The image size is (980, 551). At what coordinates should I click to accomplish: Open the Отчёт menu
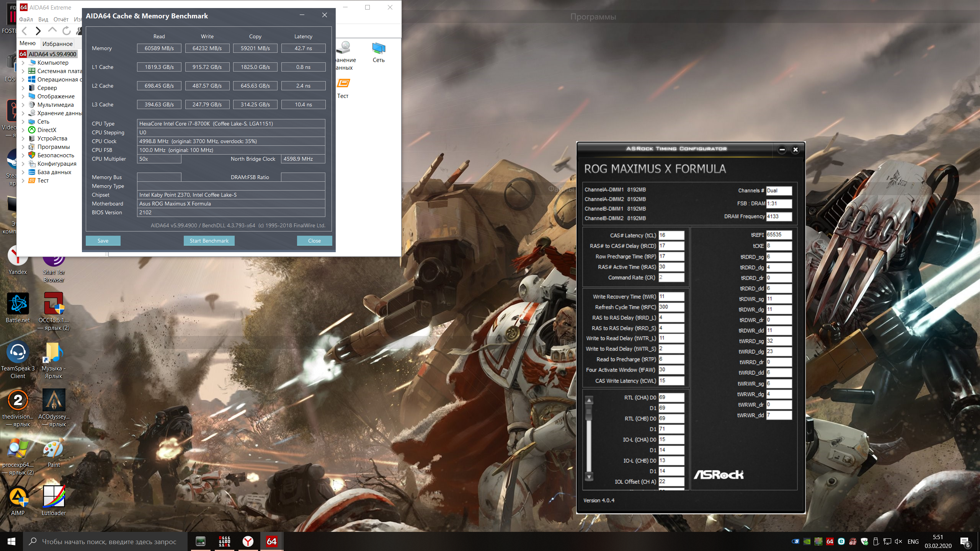tap(61, 19)
